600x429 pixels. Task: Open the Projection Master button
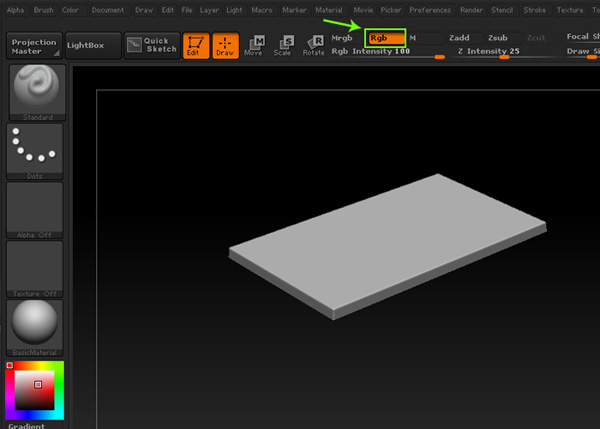[x=34, y=45]
